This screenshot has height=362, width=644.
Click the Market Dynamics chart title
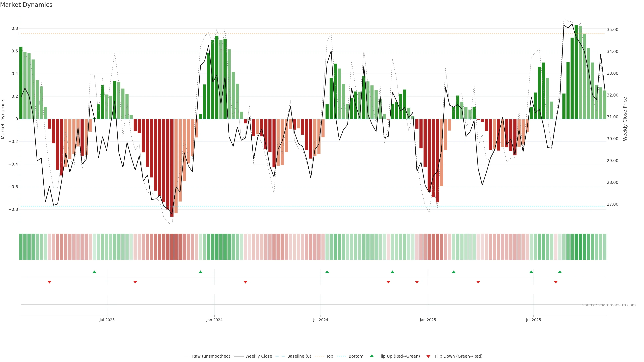[26, 5]
